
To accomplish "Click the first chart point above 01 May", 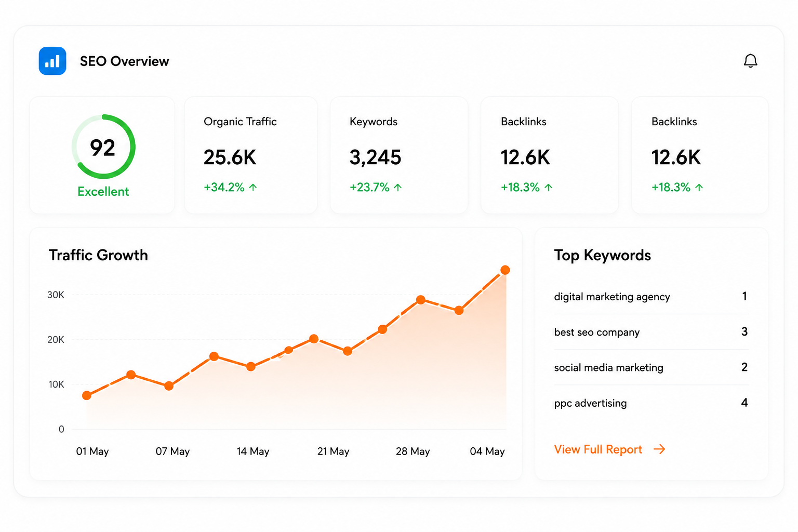I will tap(87, 395).
